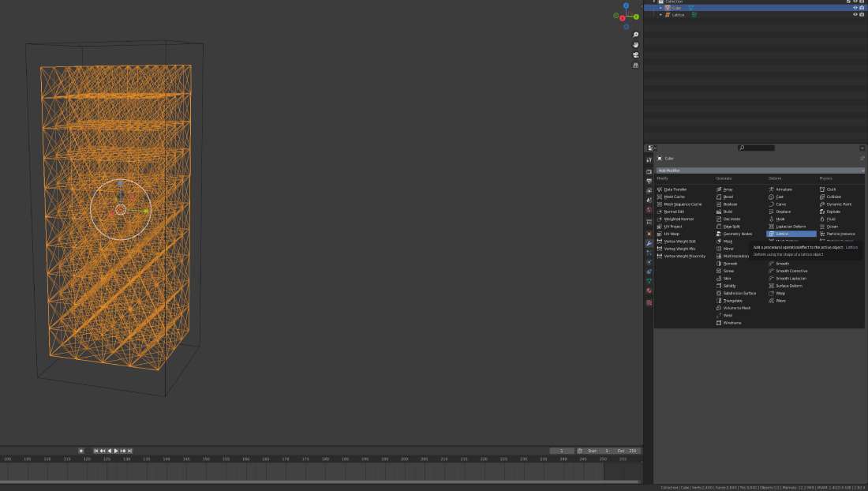Viewport: 868px width, 491px height.
Task: Click the viewport zoom magnifier icon
Action: tap(635, 35)
